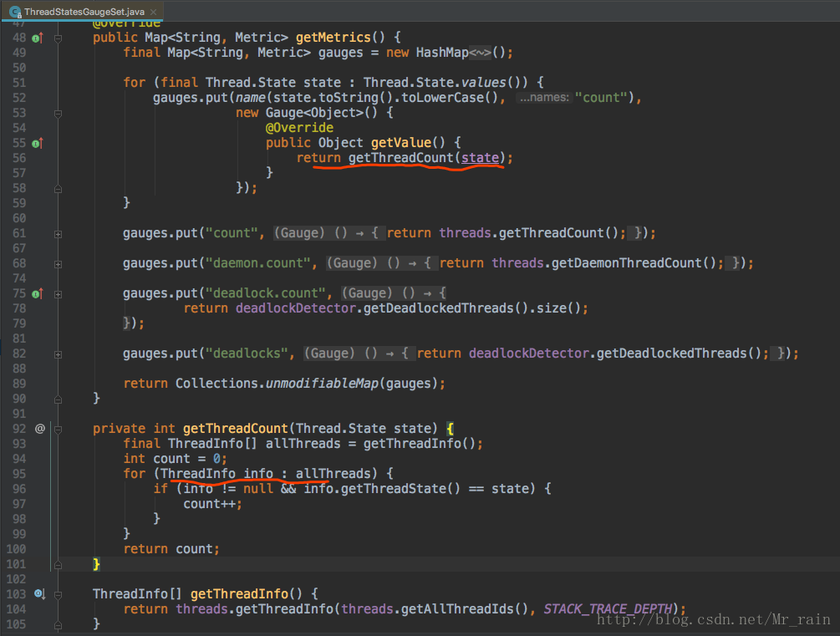
Task: Click getDeadlockedThreads().size() on line 78
Action: [x=472, y=308]
